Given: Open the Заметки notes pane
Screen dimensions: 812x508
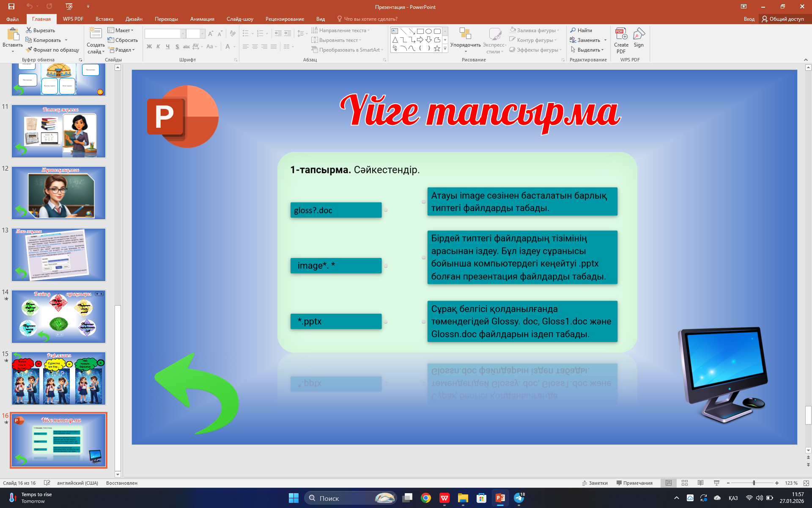Looking at the screenshot, I should coord(595,483).
